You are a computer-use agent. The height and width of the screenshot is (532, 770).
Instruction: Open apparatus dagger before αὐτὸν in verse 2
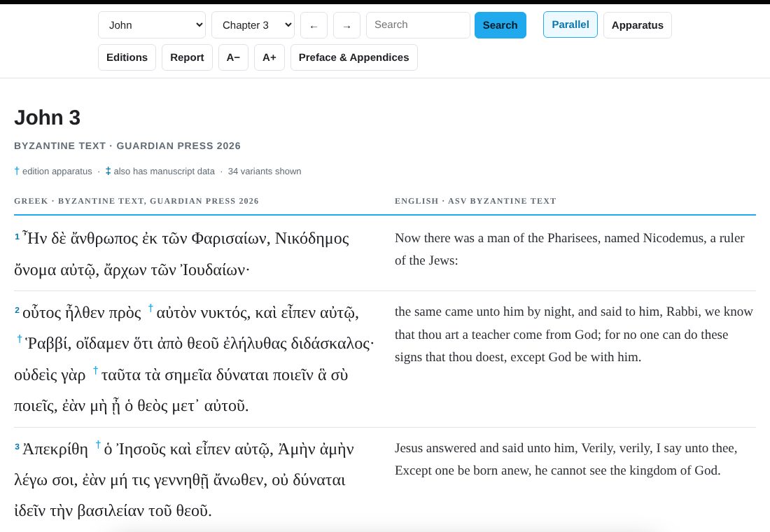point(150,308)
